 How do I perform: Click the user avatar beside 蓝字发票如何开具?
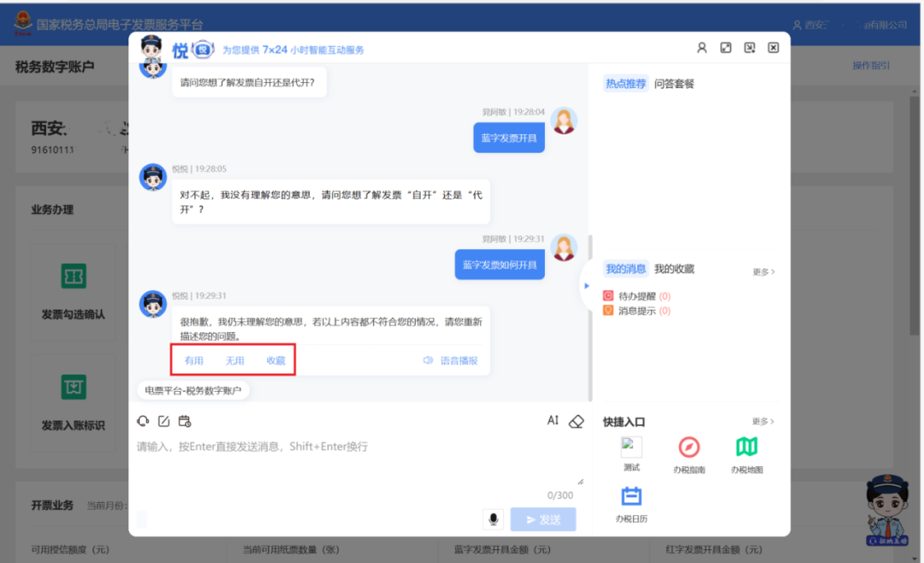[563, 248]
